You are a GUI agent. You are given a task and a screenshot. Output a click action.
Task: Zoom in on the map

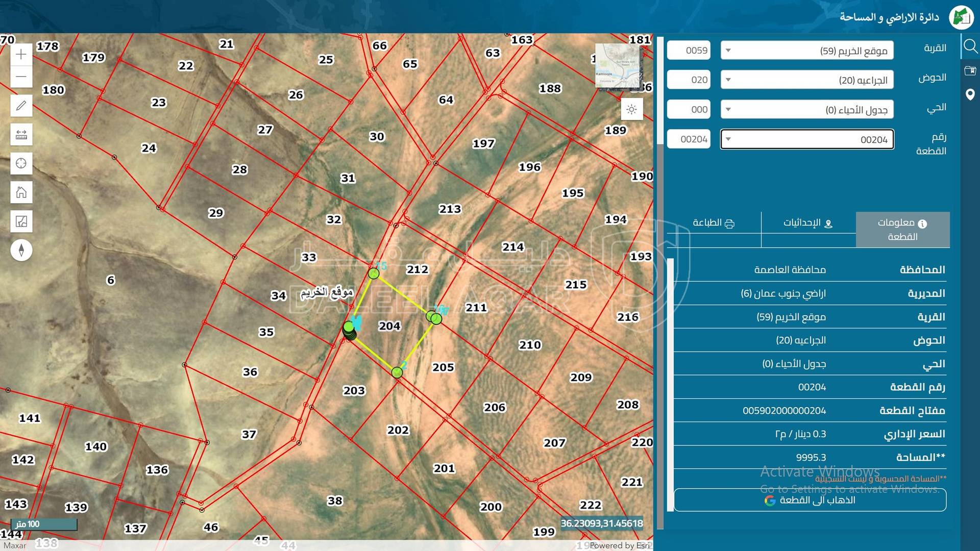point(21,55)
